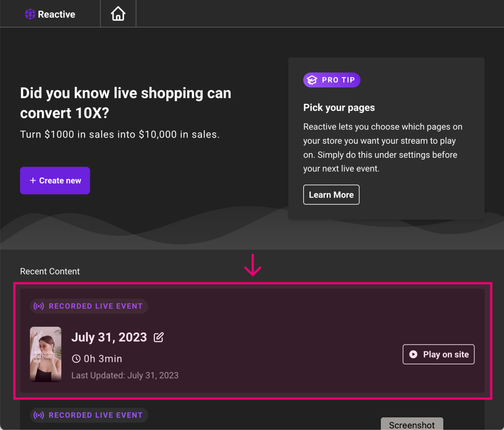Click Last Updated: July 31, 2023 text

click(125, 375)
